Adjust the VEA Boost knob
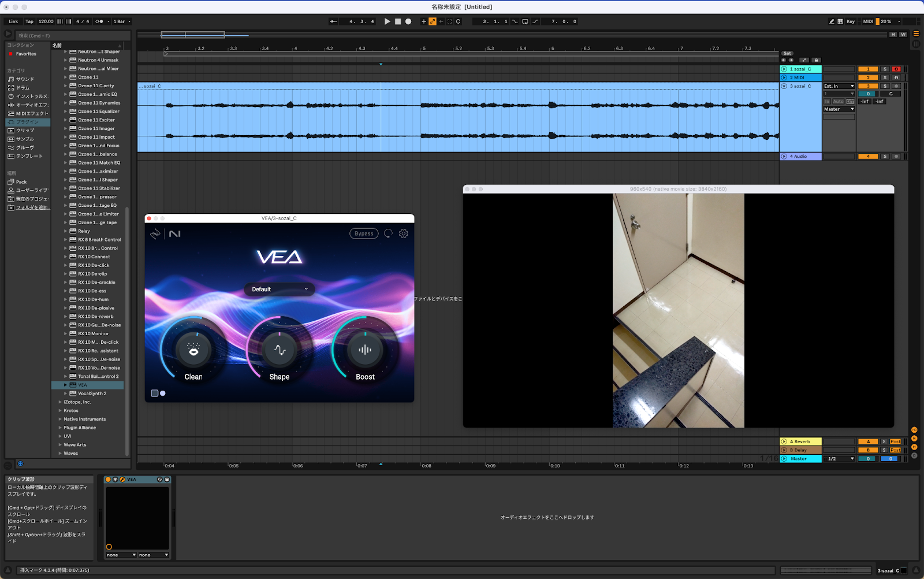This screenshot has height=579, width=924. pyautogui.click(x=365, y=350)
